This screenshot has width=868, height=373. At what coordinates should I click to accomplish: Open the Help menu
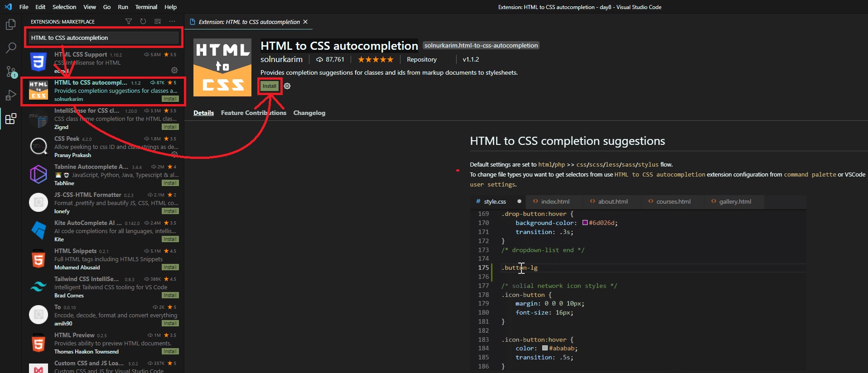[x=171, y=7]
